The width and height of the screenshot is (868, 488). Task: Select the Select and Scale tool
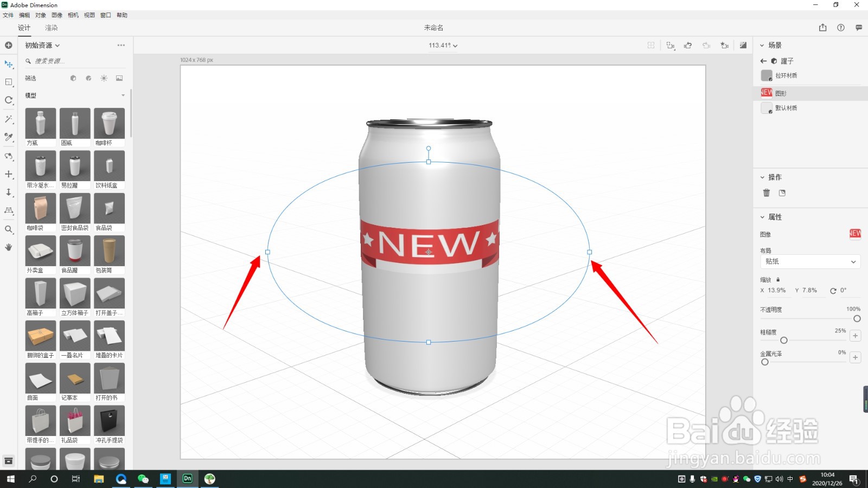tap(9, 82)
